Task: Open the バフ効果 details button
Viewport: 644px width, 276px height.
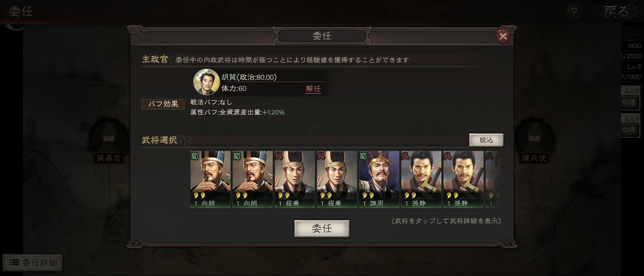Action: click(163, 104)
